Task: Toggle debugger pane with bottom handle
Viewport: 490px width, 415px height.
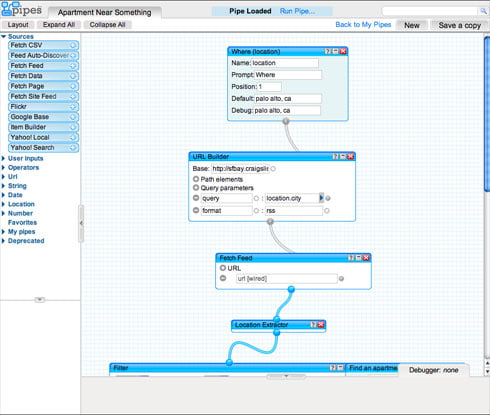Action: [286, 376]
